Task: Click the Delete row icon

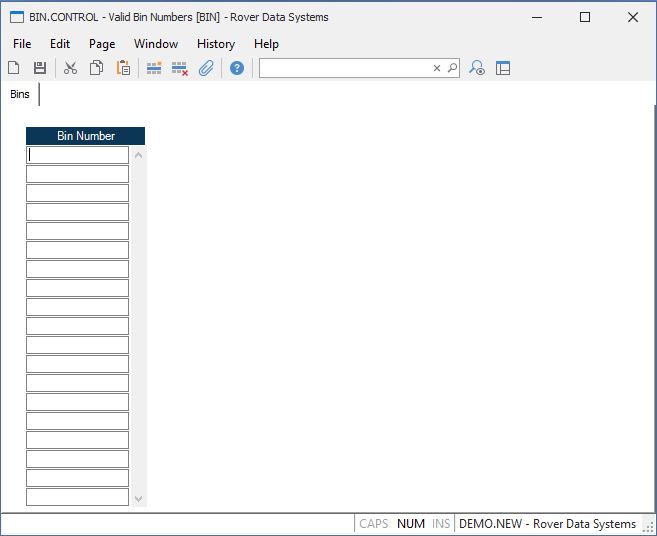Action: (x=180, y=68)
